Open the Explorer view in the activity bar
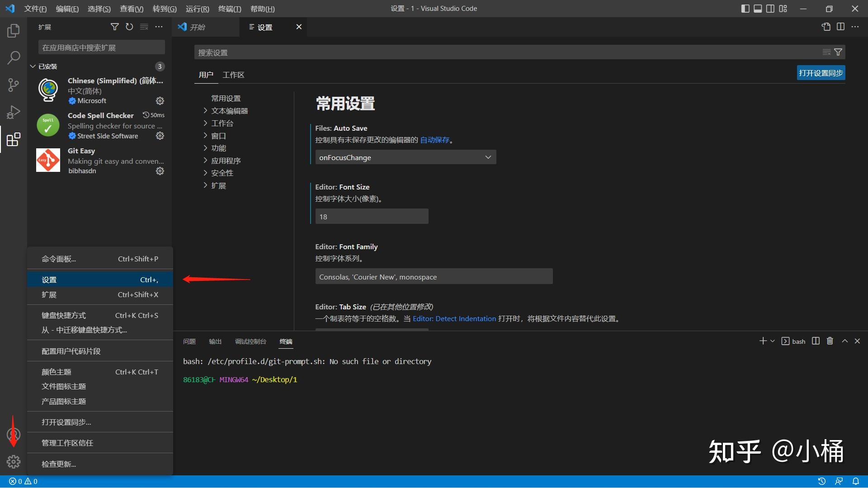The width and height of the screenshot is (868, 488). [x=13, y=30]
